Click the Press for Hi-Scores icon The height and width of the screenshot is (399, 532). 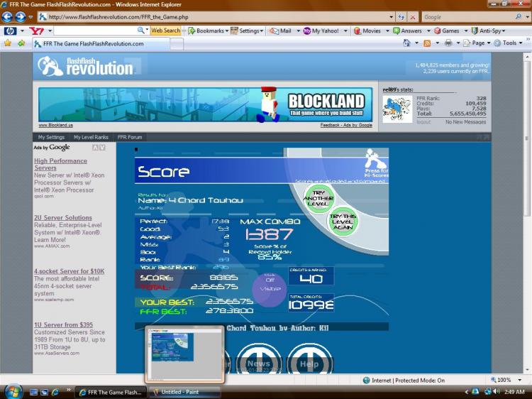[x=376, y=163]
